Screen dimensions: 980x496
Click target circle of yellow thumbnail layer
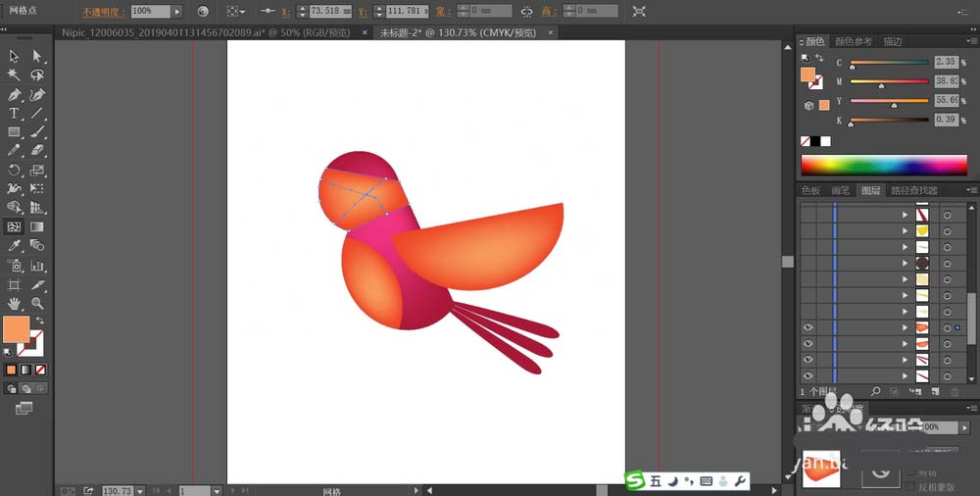click(947, 230)
